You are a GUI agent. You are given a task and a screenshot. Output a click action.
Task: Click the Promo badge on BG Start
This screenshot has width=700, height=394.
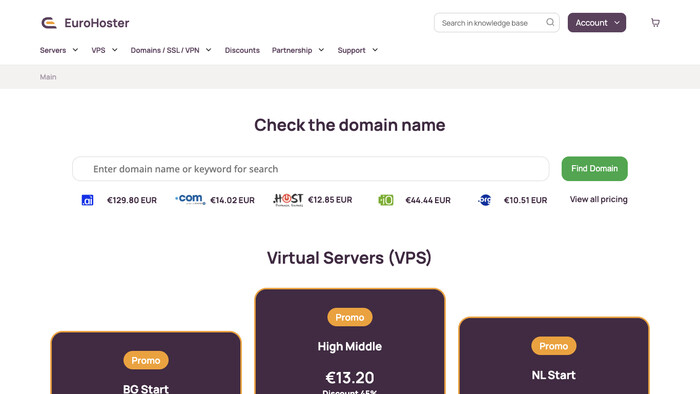tap(146, 360)
